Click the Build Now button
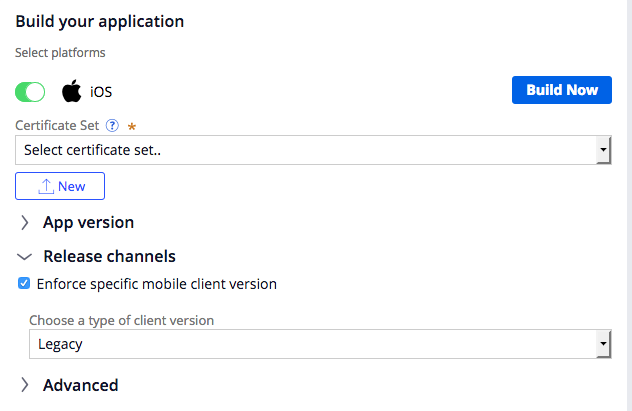This screenshot has width=632, height=411. (x=562, y=90)
